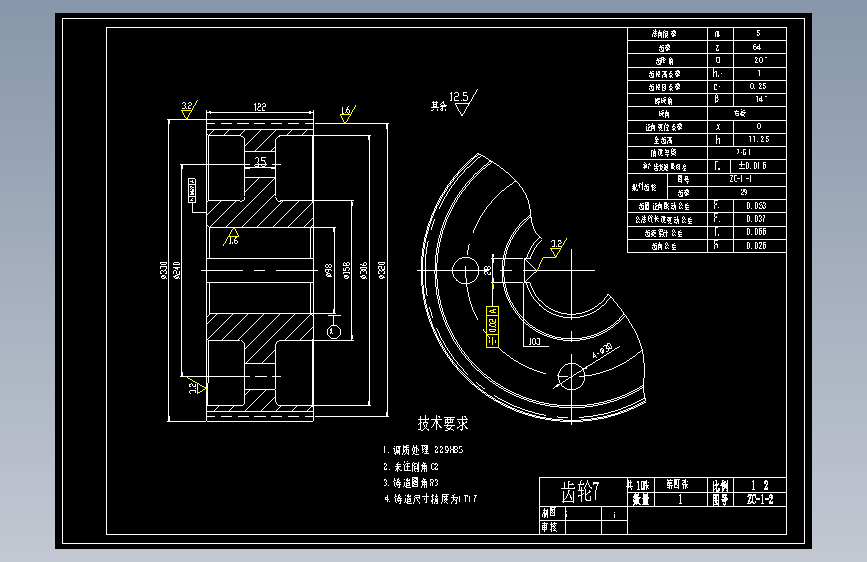This screenshot has width=867, height=562.
Task: Select the tooth height value 11.25
Action: pos(759,139)
